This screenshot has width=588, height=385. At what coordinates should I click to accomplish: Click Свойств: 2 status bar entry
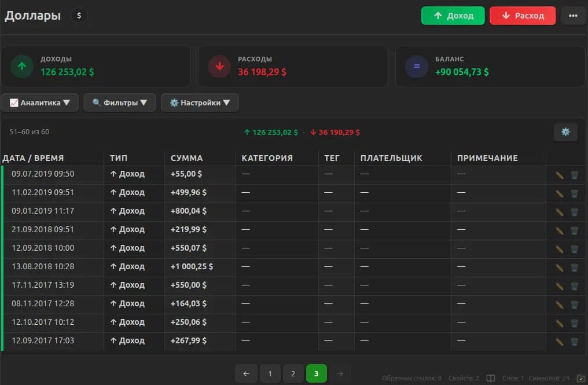tap(464, 378)
